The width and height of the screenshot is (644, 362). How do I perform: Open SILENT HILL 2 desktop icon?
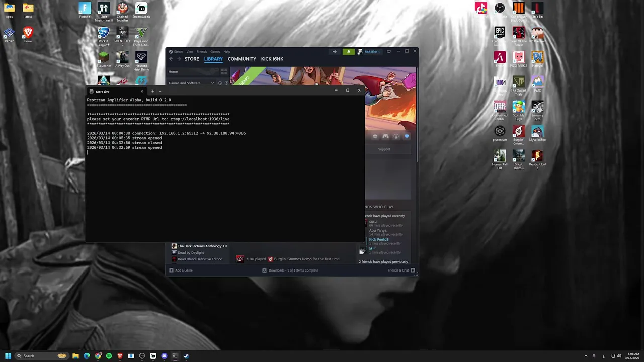tap(122, 36)
